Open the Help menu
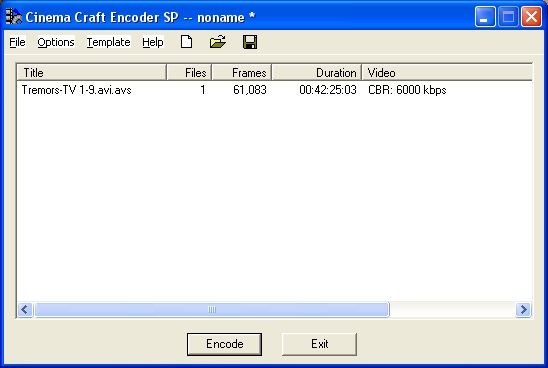 153,42
